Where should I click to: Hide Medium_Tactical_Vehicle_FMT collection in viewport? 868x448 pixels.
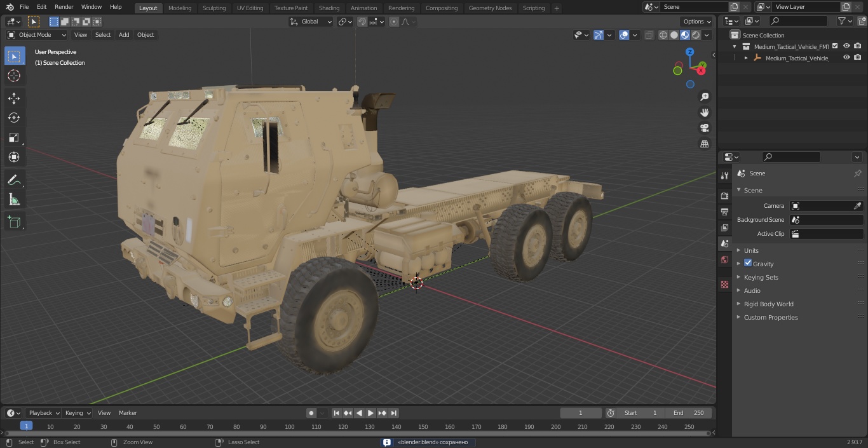pos(846,46)
